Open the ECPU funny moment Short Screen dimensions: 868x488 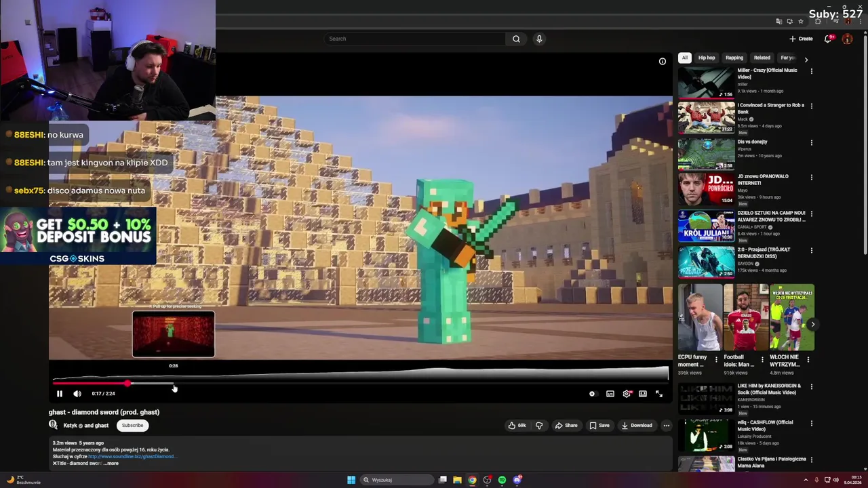[699, 317]
